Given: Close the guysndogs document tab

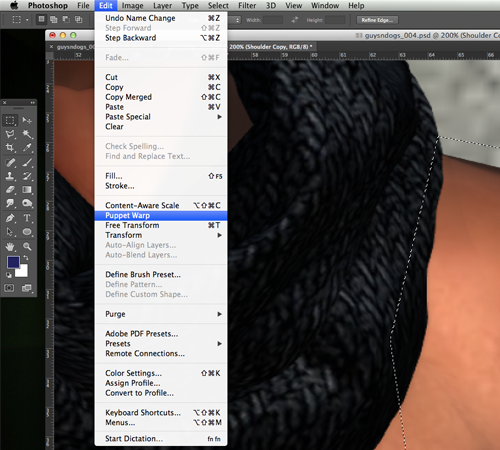Looking at the screenshot, I should [51, 47].
